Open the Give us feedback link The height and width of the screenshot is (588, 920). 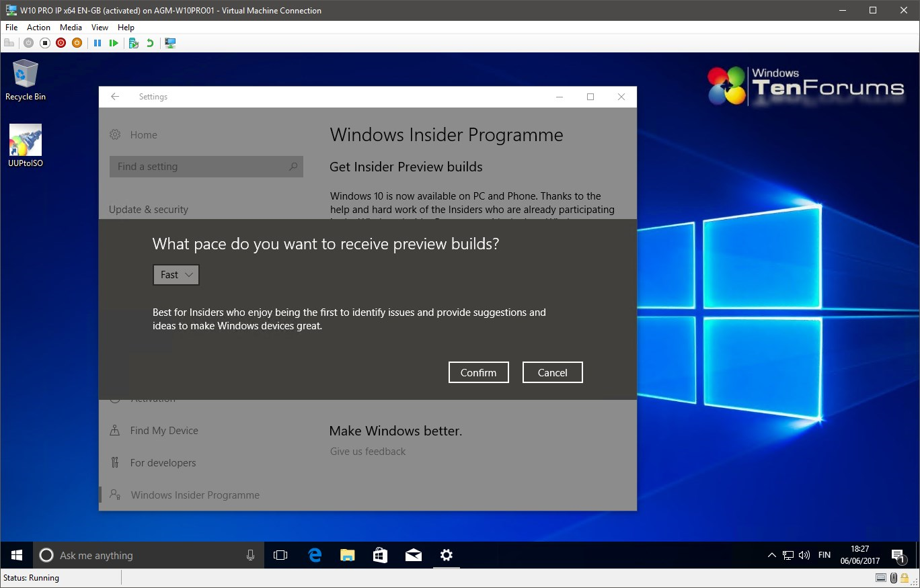click(x=368, y=452)
